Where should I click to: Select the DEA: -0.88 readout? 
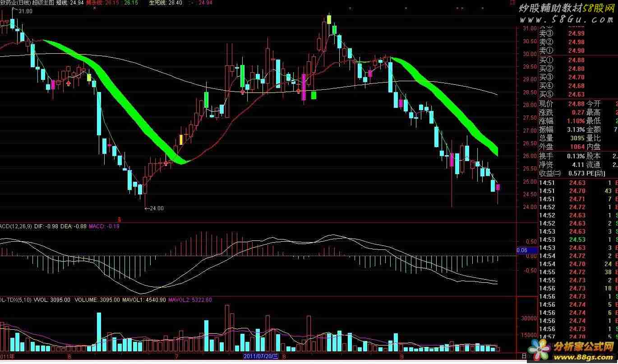click(x=74, y=226)
